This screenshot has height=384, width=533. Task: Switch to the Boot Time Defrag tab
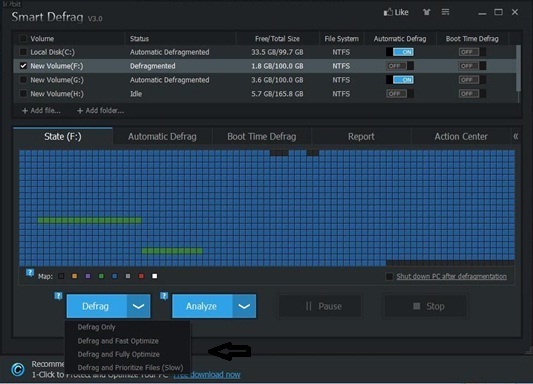click(262, 136)
